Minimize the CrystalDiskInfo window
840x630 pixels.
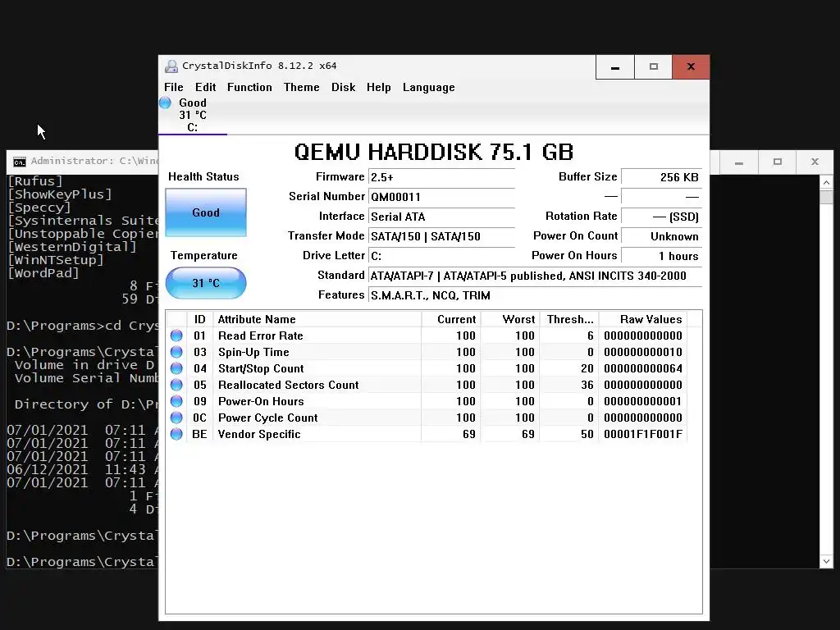point(615,67)
